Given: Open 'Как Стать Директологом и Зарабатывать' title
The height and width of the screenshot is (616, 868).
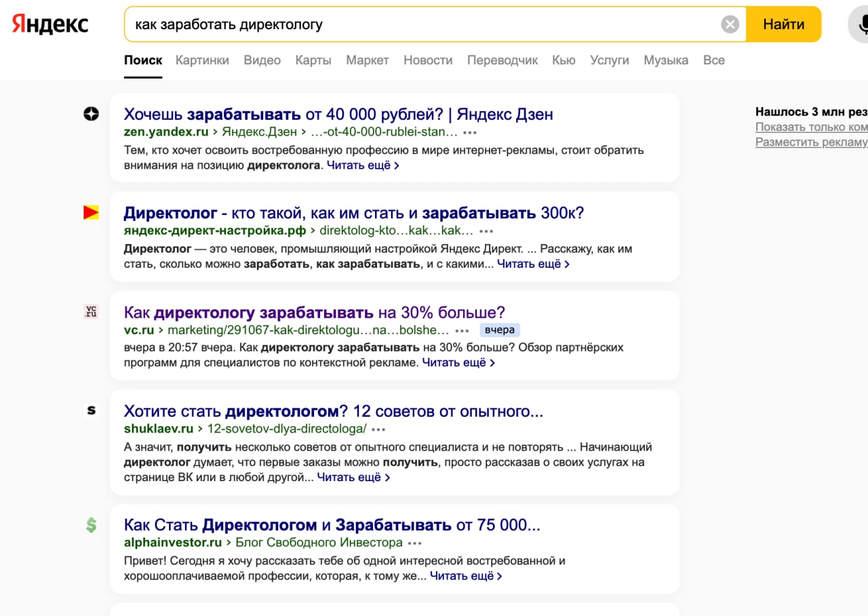Looking at the screenshot, I should pyautogui.click(x=332, y=525).
